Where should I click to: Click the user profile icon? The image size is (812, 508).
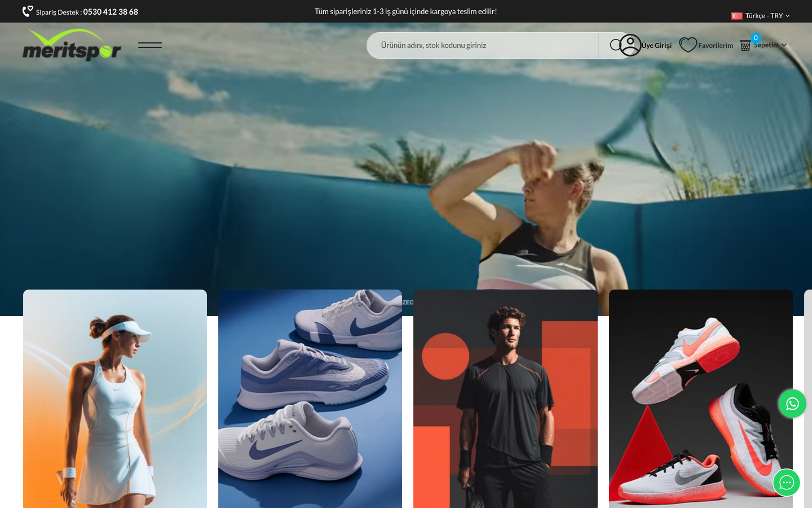click(x=630, y=45)
